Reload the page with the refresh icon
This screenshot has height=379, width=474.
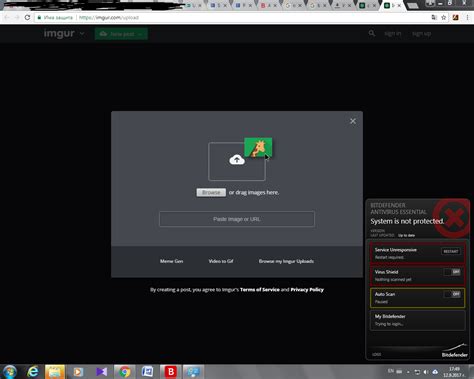click(27, 17)
